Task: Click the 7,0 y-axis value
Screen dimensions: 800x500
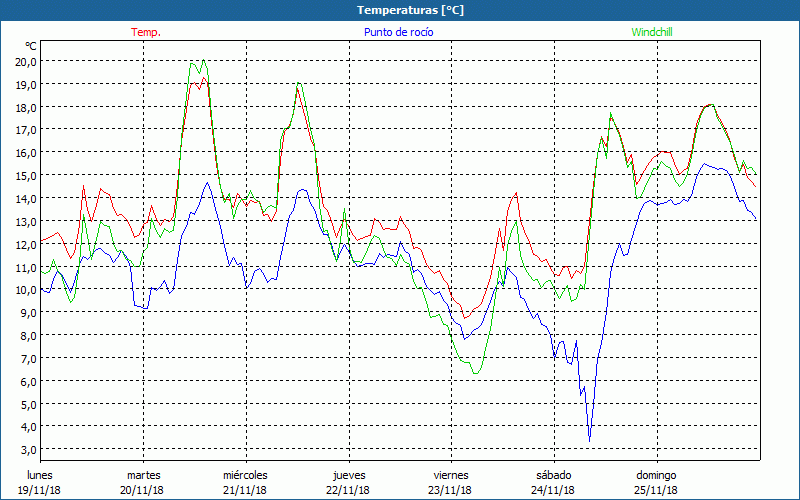Action: pyautogui.click(x=29, y=359)
